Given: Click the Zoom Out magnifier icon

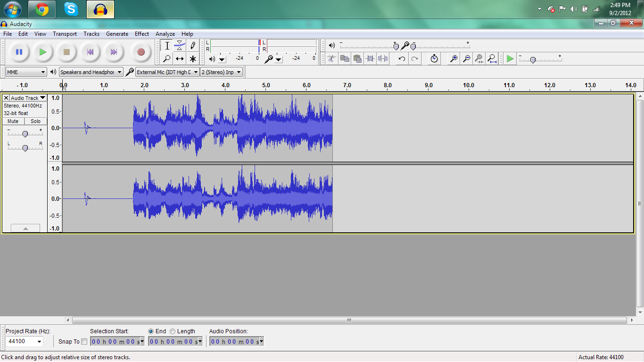Looking at the screenshot, I should (466, 58).
